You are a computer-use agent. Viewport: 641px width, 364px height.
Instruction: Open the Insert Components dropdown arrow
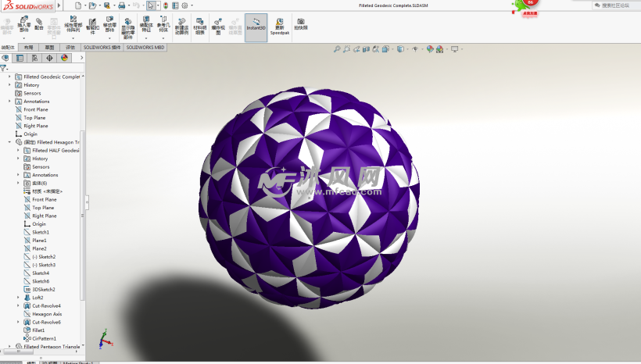tap(24, 38)
